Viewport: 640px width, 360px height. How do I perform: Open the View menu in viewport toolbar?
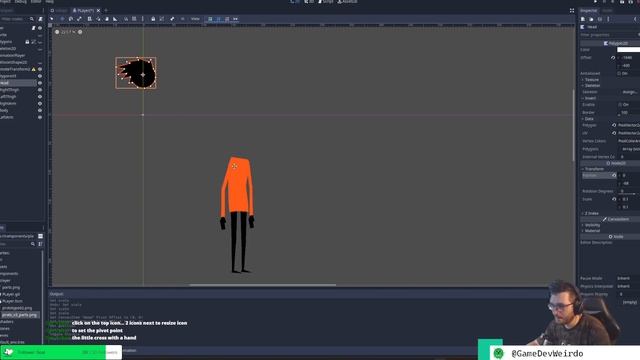196,19
